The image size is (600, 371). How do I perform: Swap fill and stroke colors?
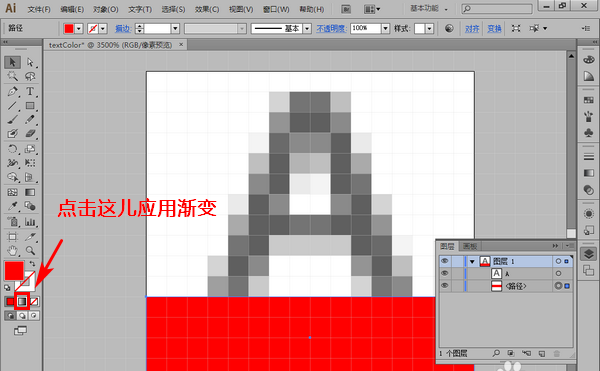pyautogui.click(x=32, y=264)
